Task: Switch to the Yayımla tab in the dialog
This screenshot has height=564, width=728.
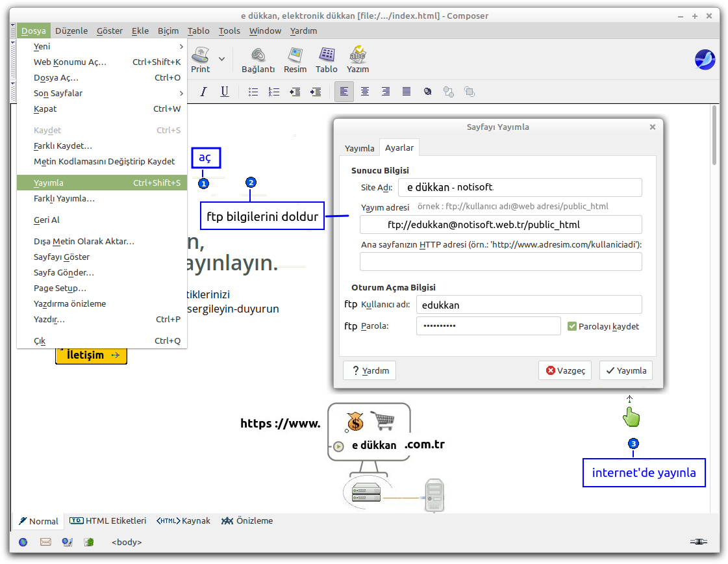Action: pyautogui.click(x=359, y=148)
